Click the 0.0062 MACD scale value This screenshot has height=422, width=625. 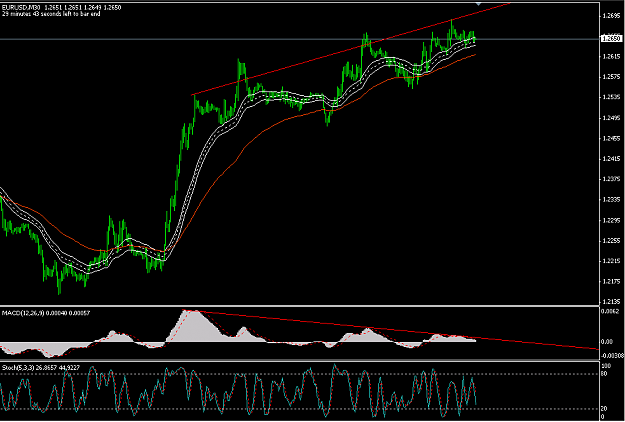610,311
